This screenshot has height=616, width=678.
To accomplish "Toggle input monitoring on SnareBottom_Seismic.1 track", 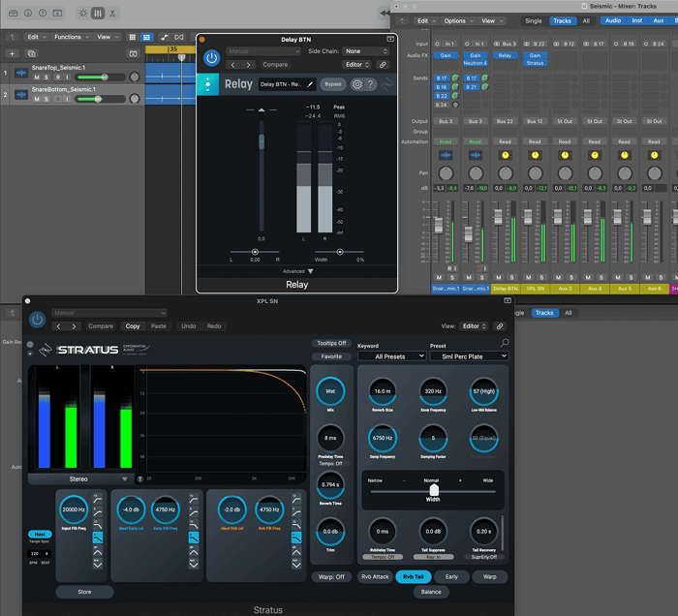I will point(68,99).
